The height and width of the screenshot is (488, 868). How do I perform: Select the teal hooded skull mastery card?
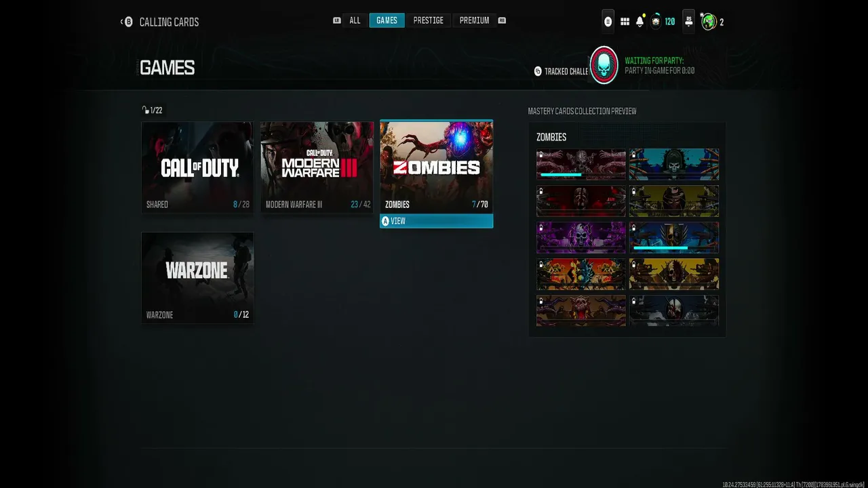[x=674, y=165]
